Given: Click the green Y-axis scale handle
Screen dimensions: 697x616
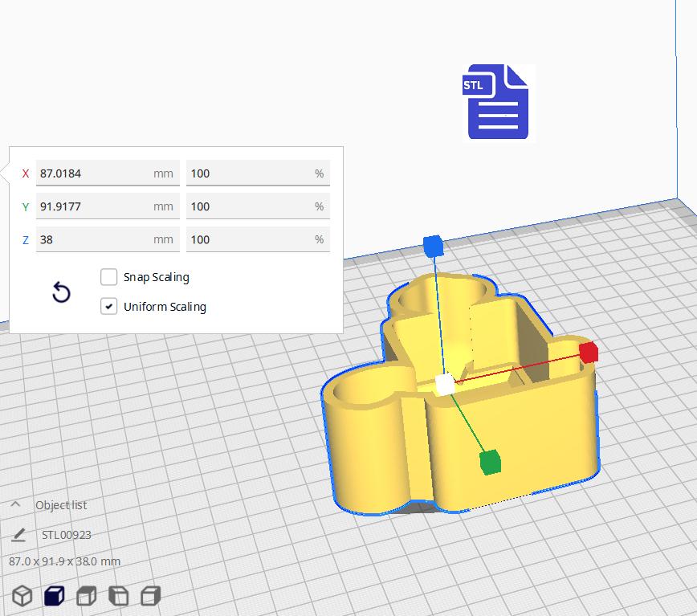Looking at the screenshot, I should 490,463.
